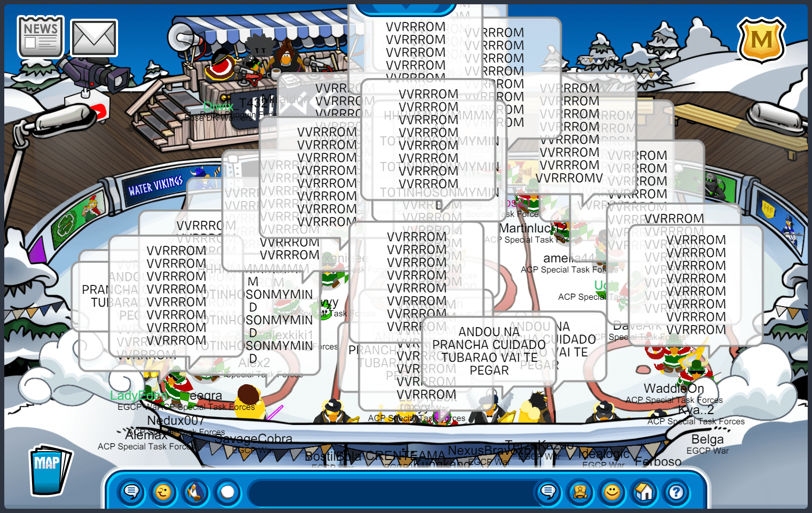812x513 pixels.
Task: Select the penguin named Idealogic
Action: coord(604,454)
